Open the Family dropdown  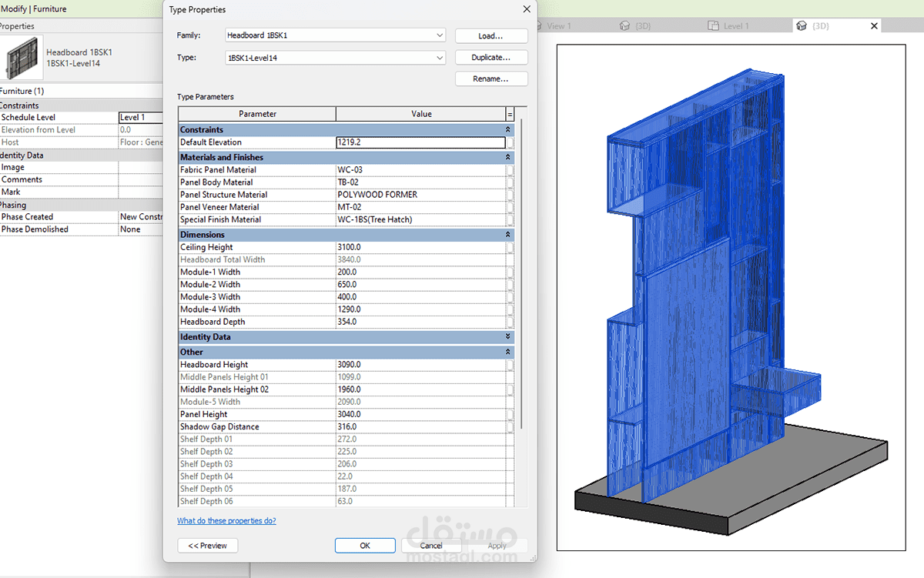[439, 35]
